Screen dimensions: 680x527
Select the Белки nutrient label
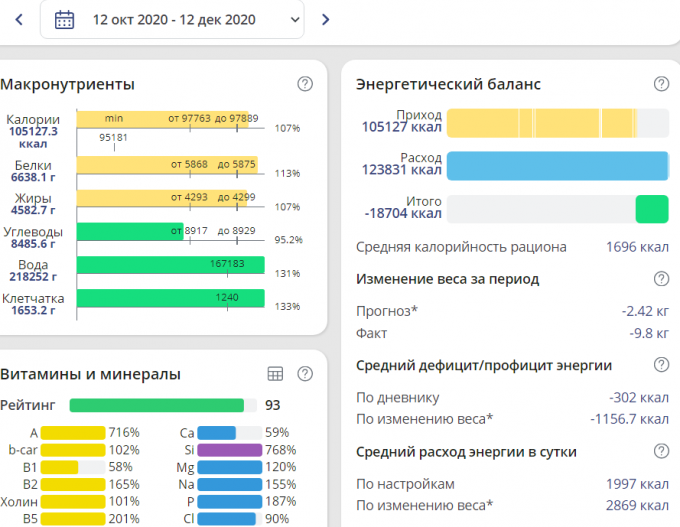(x=34, y=165)
